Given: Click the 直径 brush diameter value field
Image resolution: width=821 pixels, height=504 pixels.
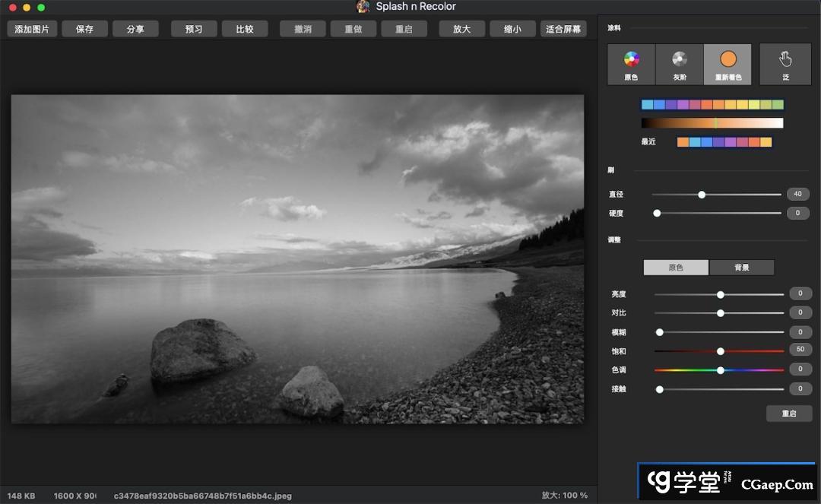Looking at the screenshot, I should click(x=797, y=194).
